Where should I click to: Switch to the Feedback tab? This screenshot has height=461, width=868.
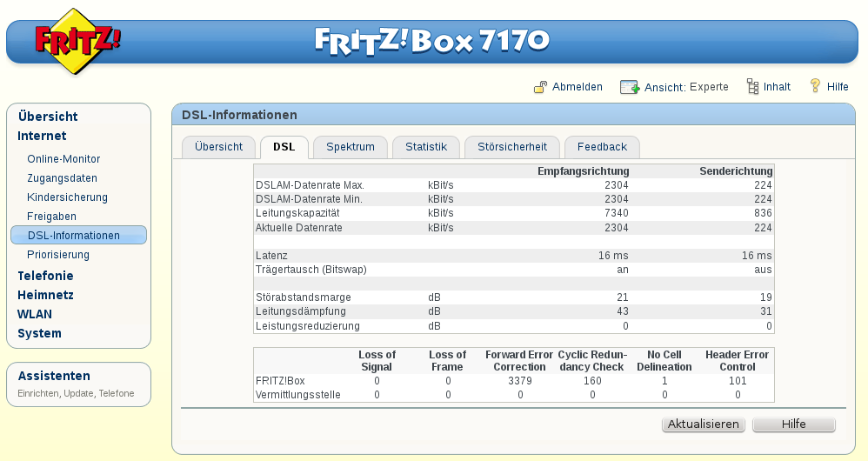(602, 147)
